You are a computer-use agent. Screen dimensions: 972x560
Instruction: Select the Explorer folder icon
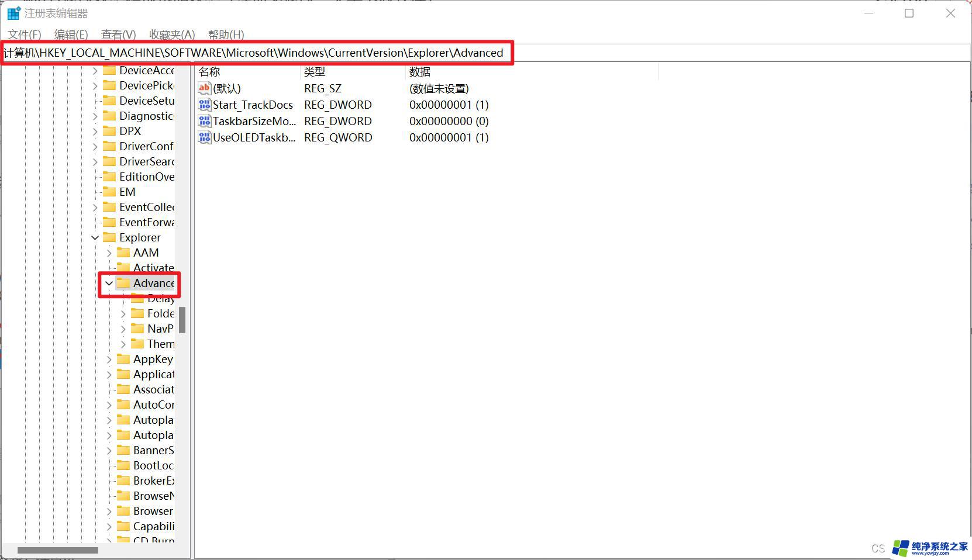[x=109, y=237]
